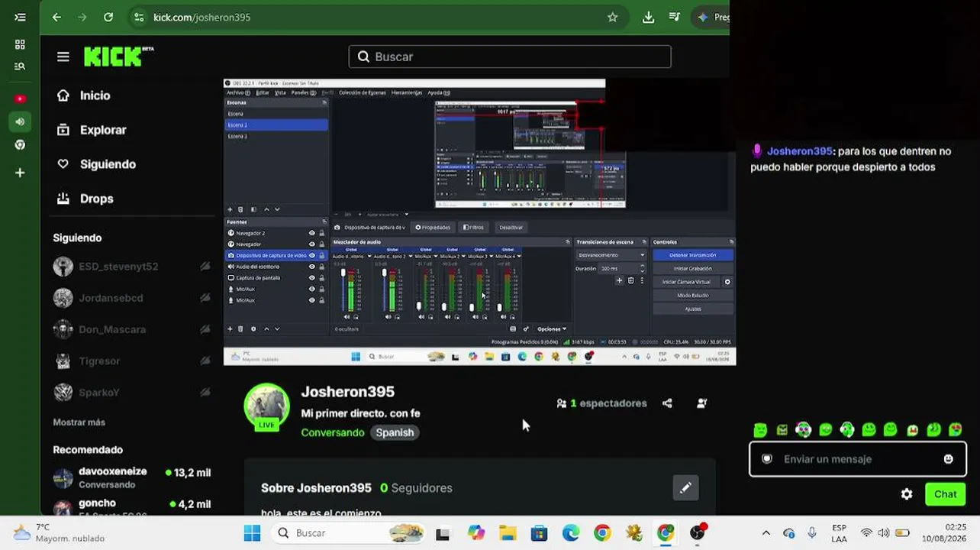Click the follow user icon beside share
Screen dimensions: 980x550
pos(701,403)
